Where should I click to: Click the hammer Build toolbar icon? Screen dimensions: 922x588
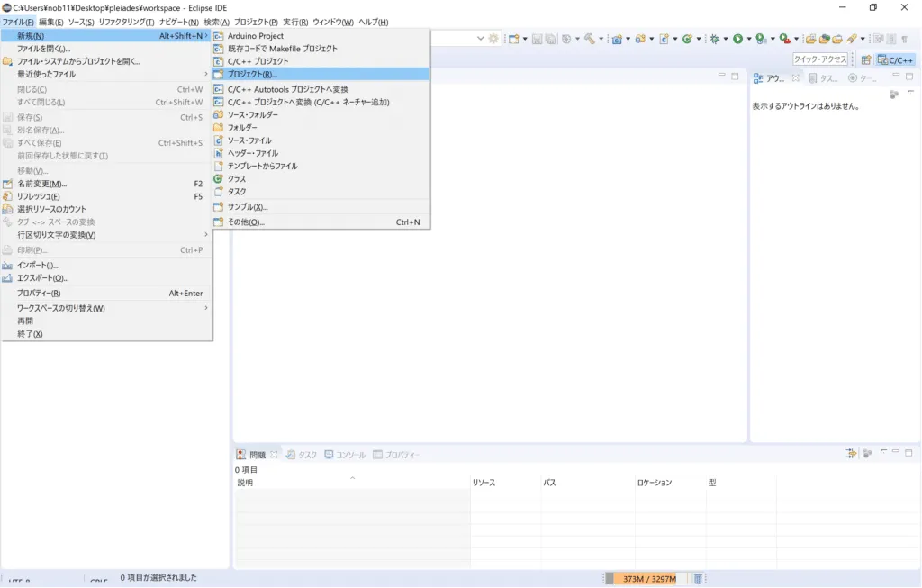[x=590, y=39]
